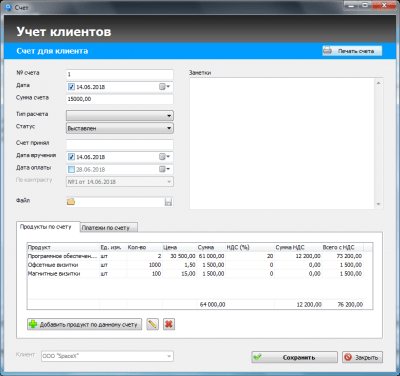Click Заметки scrollbar up arrow
This screenshot has height=376, width=400.
[378, 83]
